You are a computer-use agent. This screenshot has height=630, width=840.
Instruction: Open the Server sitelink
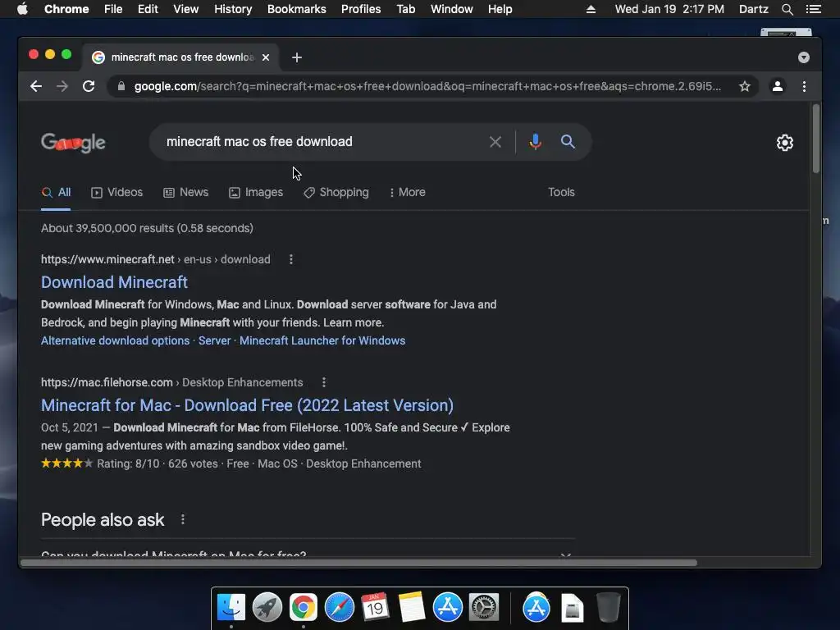pyautogui.click(x=214, y=340)
